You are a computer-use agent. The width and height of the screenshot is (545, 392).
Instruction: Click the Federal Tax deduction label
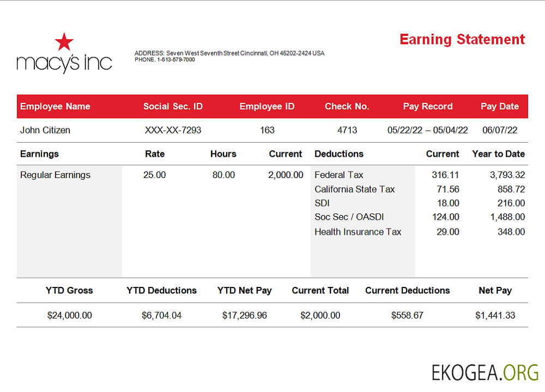tap(338, 175)
